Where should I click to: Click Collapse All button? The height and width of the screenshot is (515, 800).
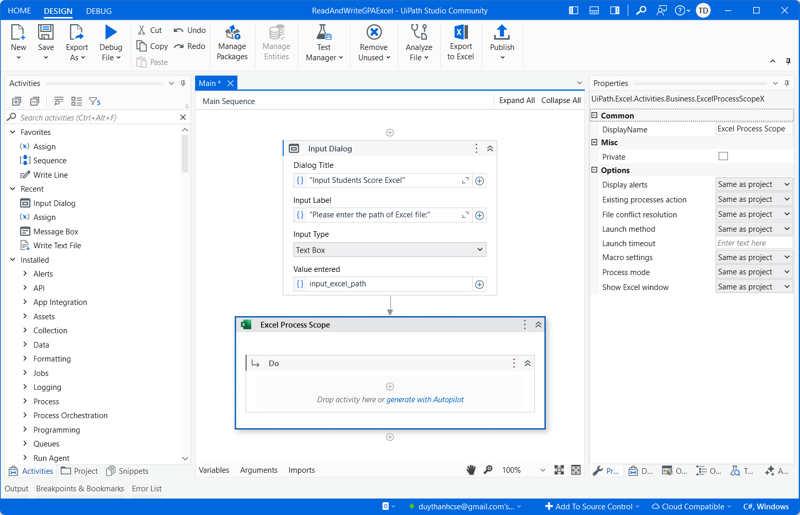coord(561,101)
